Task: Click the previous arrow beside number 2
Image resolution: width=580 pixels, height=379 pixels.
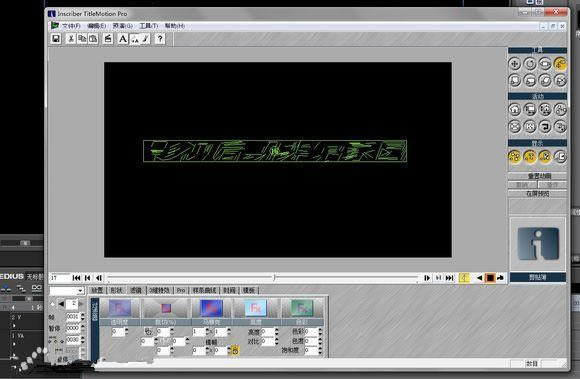Action: [x=61, y=304]
